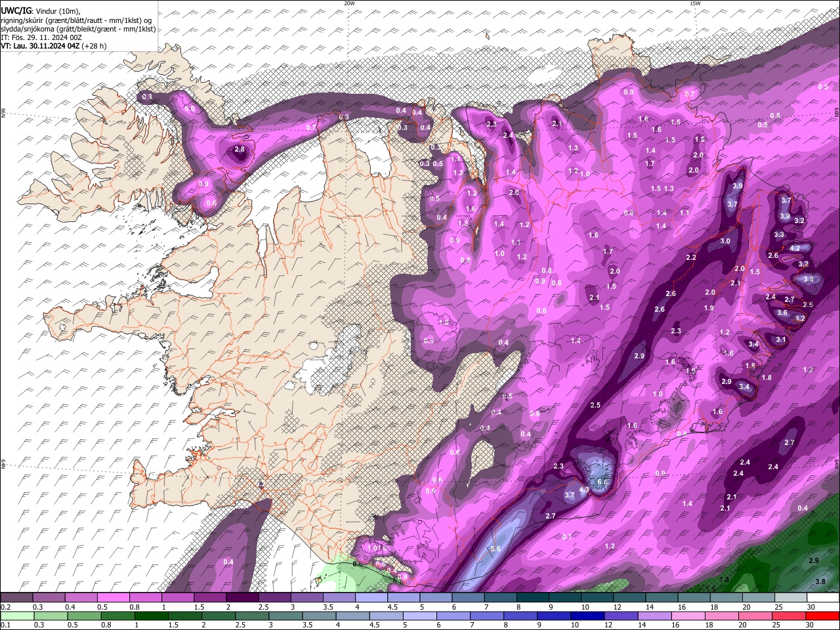840x630 pixels.
Task: Click pale green swatch between 0.1 and 0.3, bottom legend
Action: (x=16, y=616)
